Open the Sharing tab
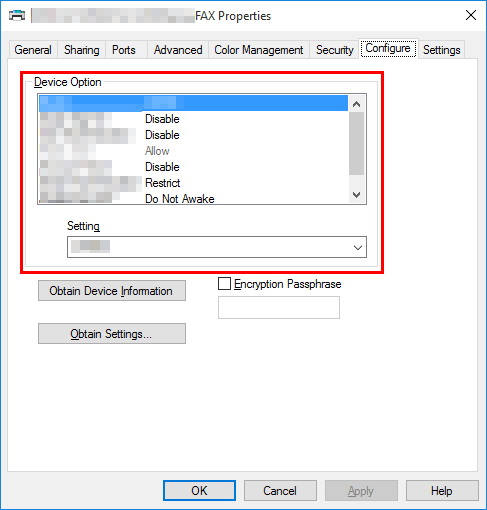The image size is (487, 510). 82,50
